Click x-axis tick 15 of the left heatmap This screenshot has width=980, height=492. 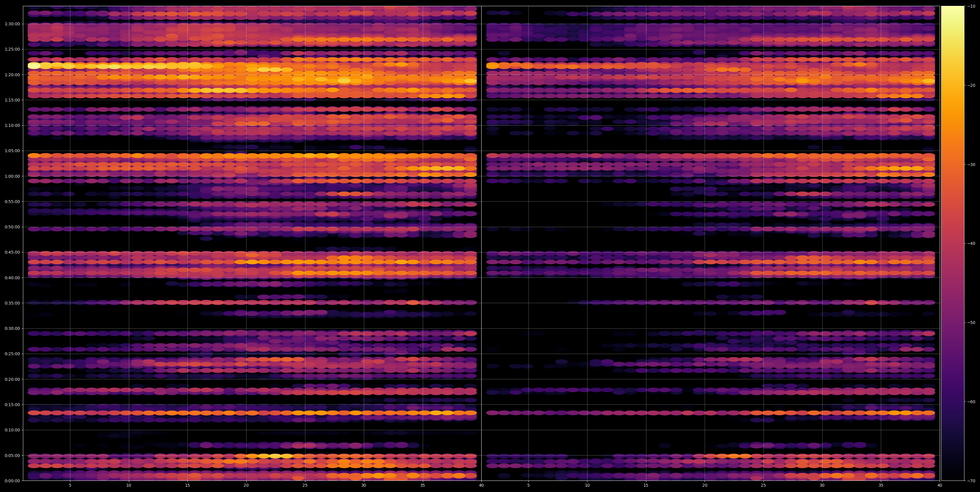tap(187, 486)
